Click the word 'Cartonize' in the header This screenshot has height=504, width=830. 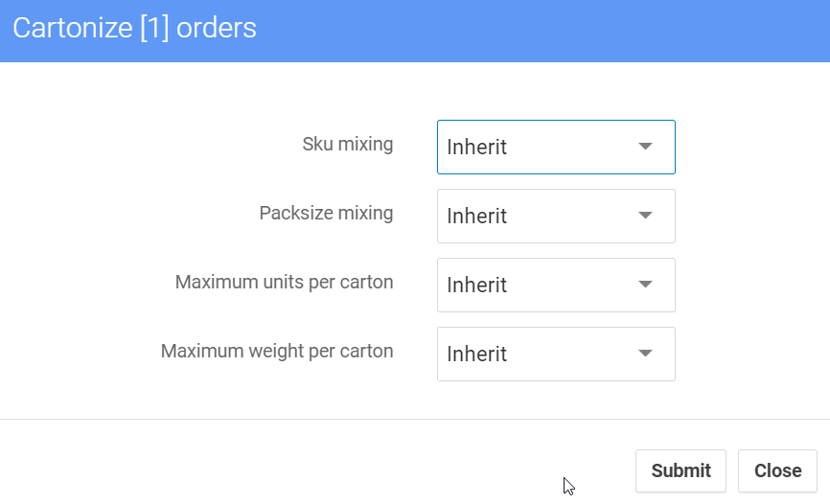(x=72, y=28)
